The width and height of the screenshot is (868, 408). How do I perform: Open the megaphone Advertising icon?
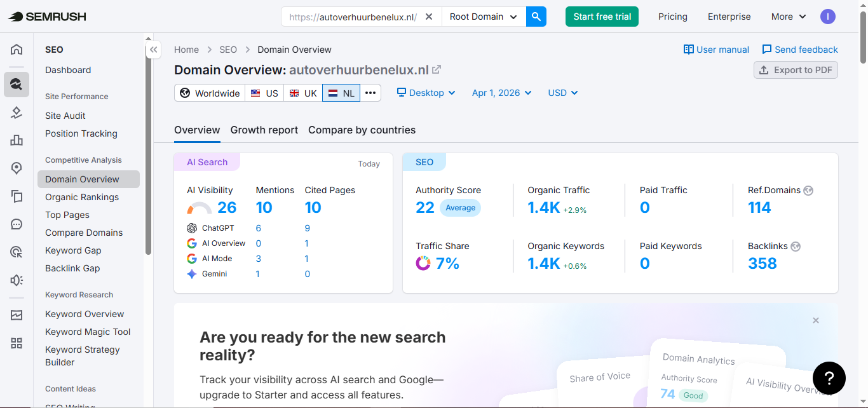(17, 280)
